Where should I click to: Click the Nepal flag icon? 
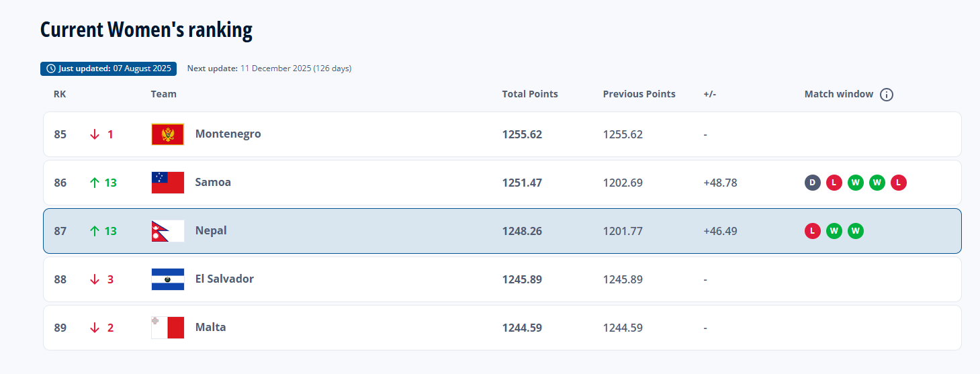(168, 231)
